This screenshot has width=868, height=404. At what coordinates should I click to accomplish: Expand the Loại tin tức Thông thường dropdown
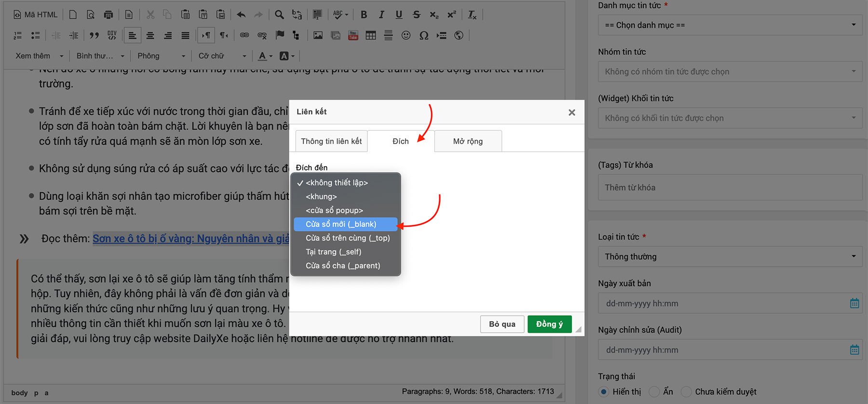pyautogui.click(x=730, y=256)
